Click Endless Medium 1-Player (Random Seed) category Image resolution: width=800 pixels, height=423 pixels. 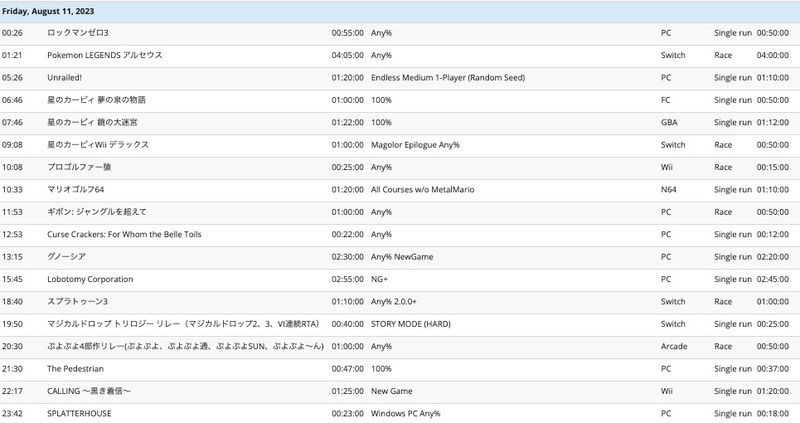(448, 78)
